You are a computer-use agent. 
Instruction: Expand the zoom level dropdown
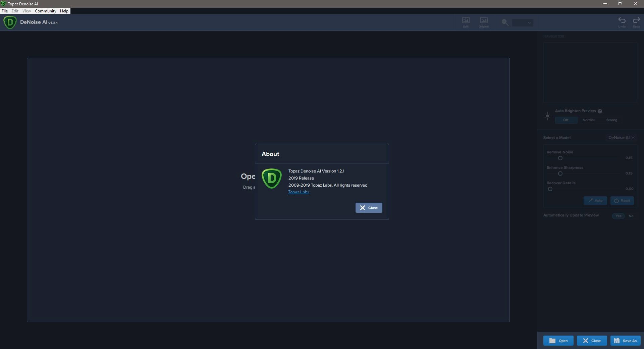coord(523,22)
